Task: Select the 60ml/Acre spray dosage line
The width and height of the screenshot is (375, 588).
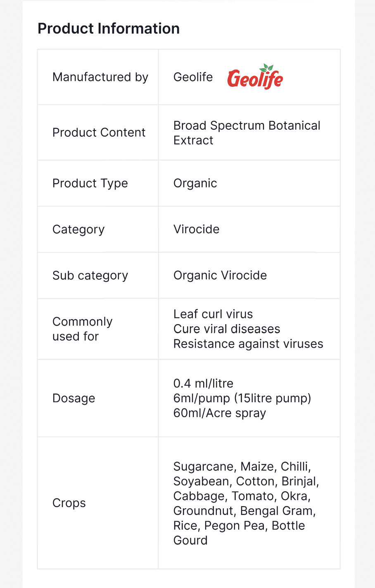Action: 219,413
